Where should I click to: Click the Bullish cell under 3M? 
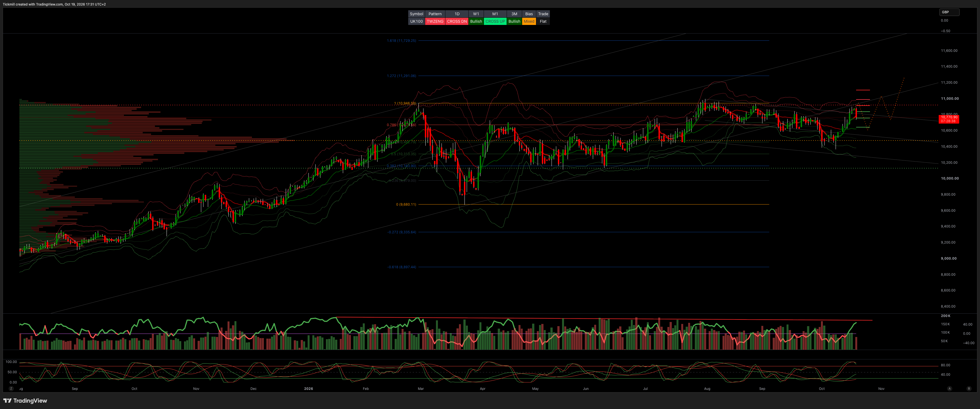click(x=514, y=21)
